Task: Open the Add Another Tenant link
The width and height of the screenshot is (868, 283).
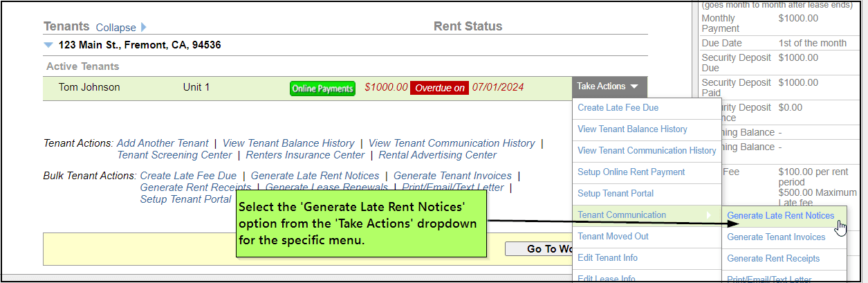Action: pyautogui.click(x=163, y=143)
